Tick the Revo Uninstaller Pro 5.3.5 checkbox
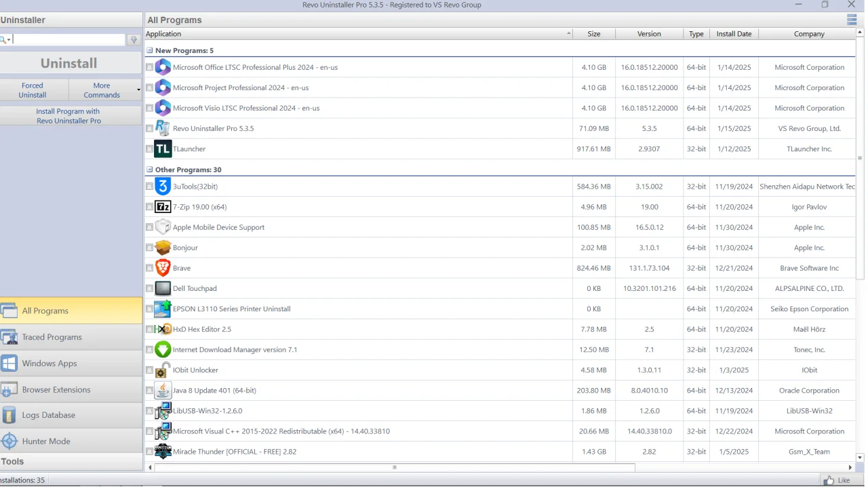 [149, 128]
